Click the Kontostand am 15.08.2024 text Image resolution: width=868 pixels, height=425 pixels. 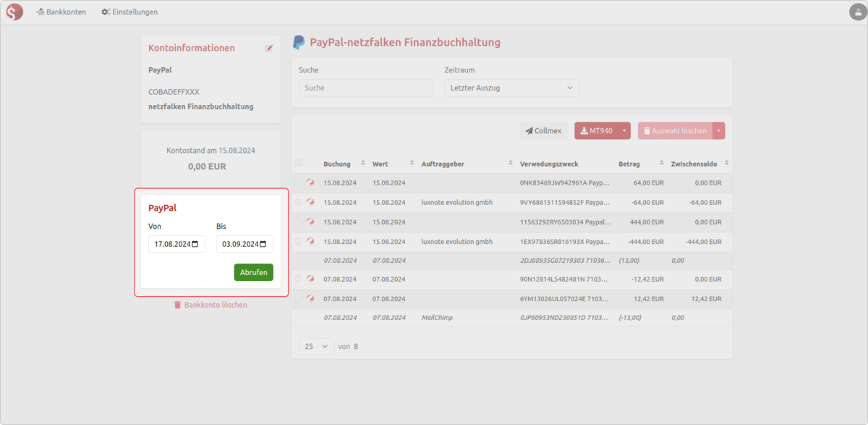[210, 151]
